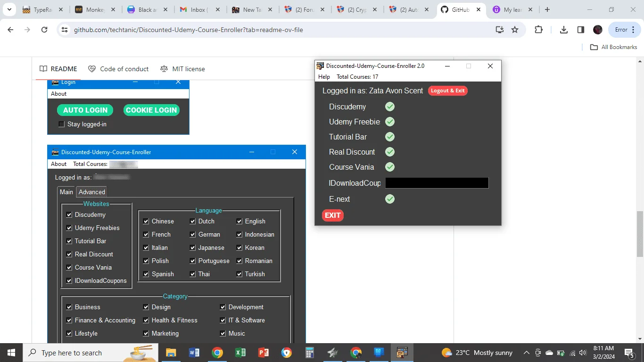Click the green checkmark beside E-next
The width and height of the screenshot is (644, 362).
(x=390, y=199)
